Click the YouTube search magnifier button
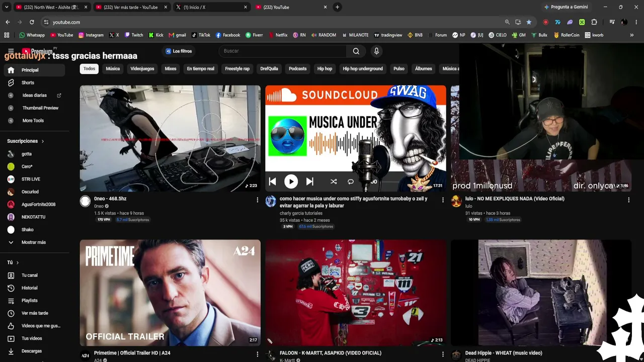 [356, 51]
